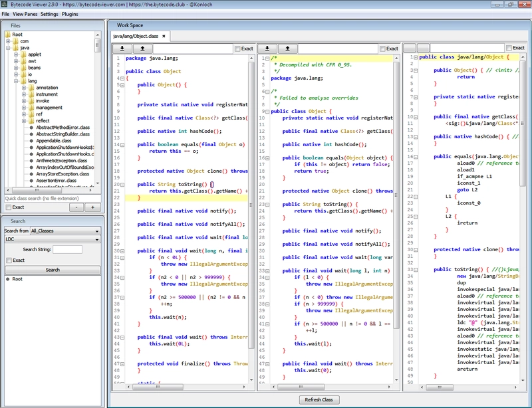This screenshot has width=532, height=408.
Task: Click search-down arrow in first decompiler pane
Action: [x=122, y=49]
